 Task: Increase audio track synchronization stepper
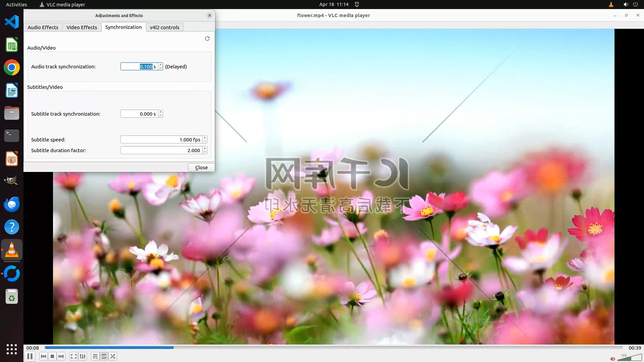[161, 65]
